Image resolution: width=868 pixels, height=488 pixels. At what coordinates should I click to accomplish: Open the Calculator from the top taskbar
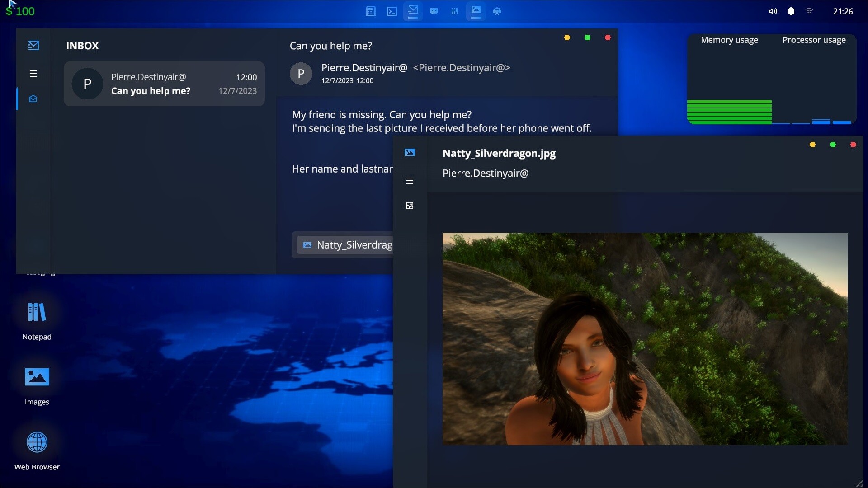[x=371, y=11]
